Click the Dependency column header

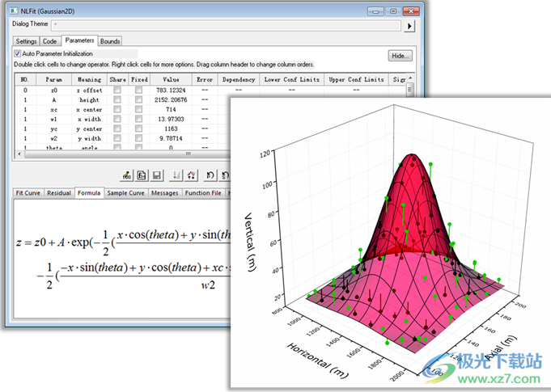239,80
